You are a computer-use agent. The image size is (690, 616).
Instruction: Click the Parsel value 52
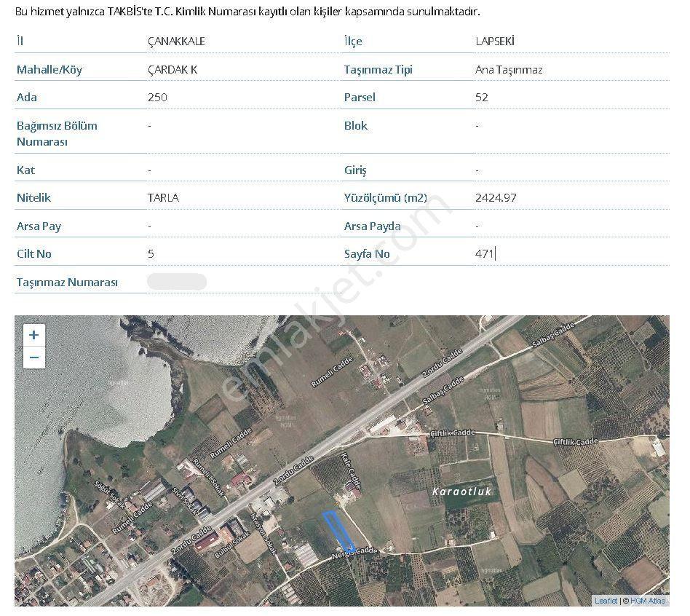click(x=482, y=98)
